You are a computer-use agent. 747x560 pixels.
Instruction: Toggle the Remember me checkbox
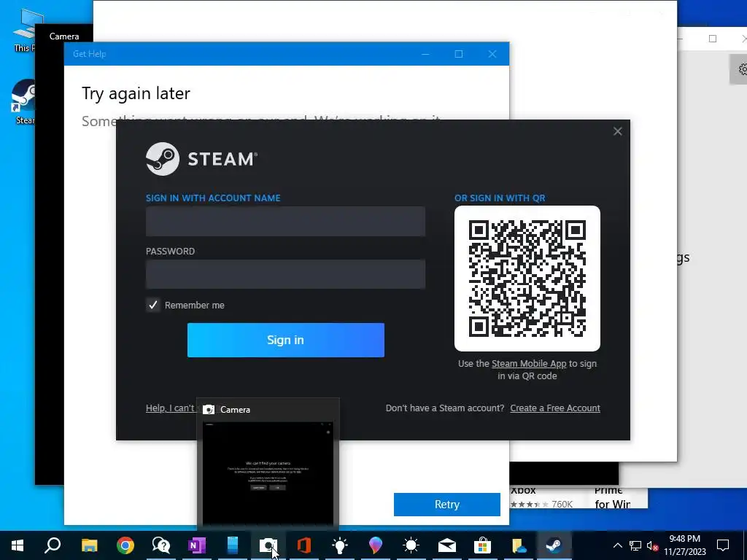click(x=153, y=305)
